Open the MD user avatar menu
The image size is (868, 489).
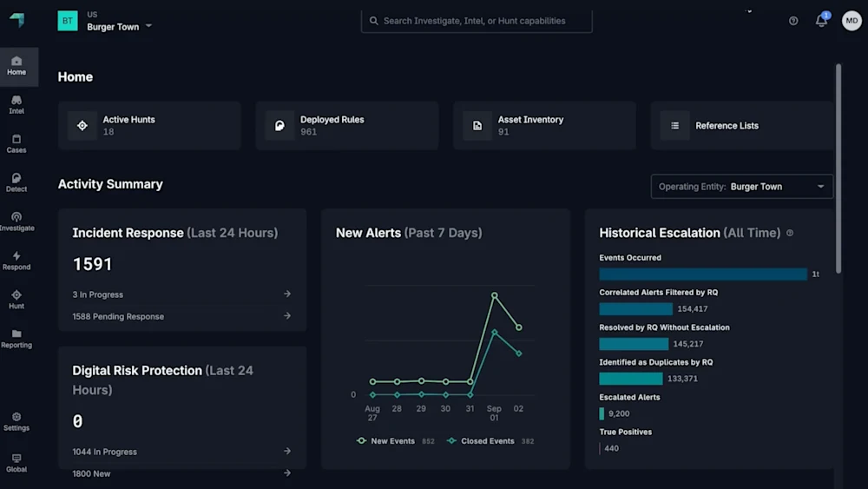tap(852, 21)
